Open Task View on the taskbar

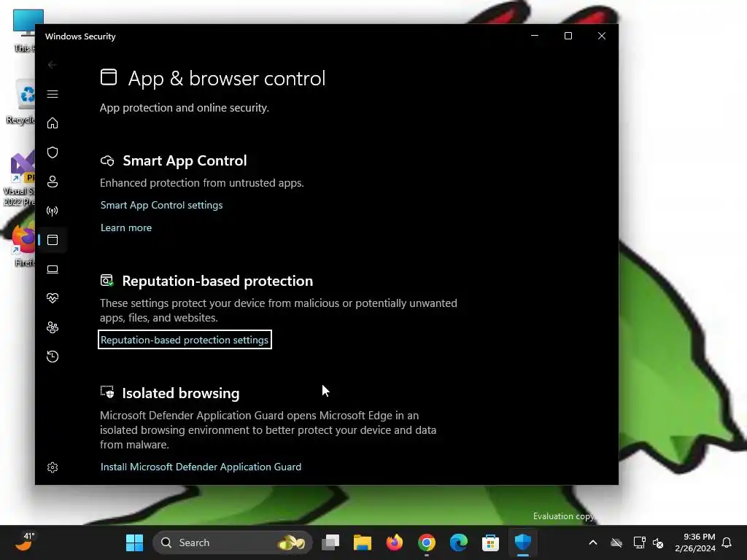pos(330,542)
